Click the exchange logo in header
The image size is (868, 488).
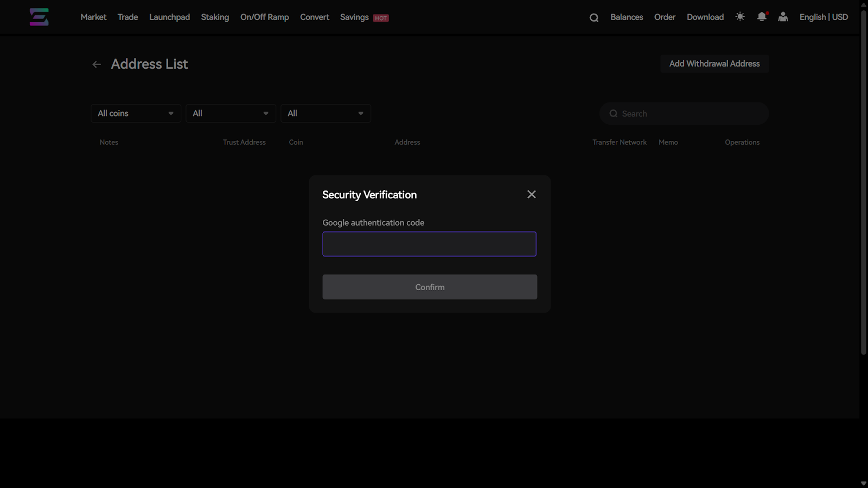[39, 17]
